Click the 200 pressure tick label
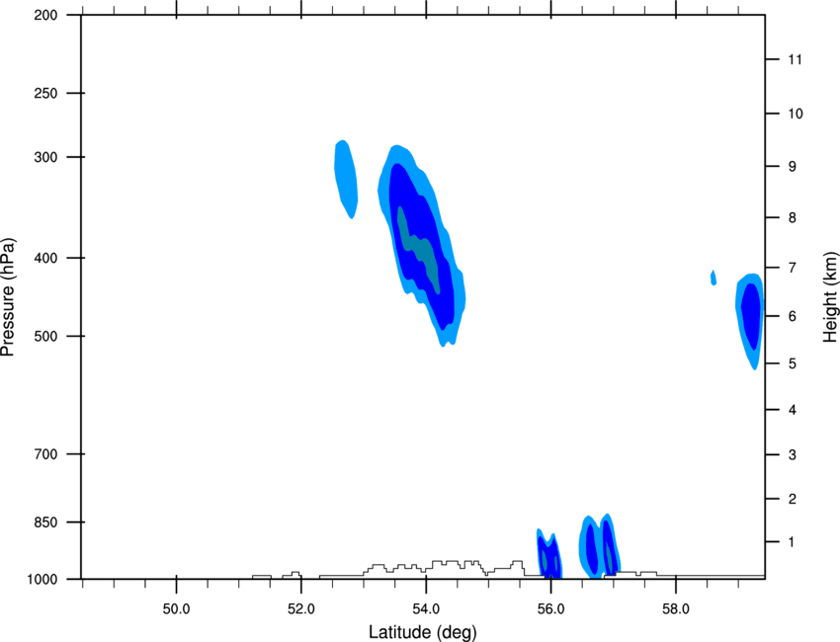Image resolution: width=840 pixels, height=642 pixels. pyautogui.click(x=45, y=15)
